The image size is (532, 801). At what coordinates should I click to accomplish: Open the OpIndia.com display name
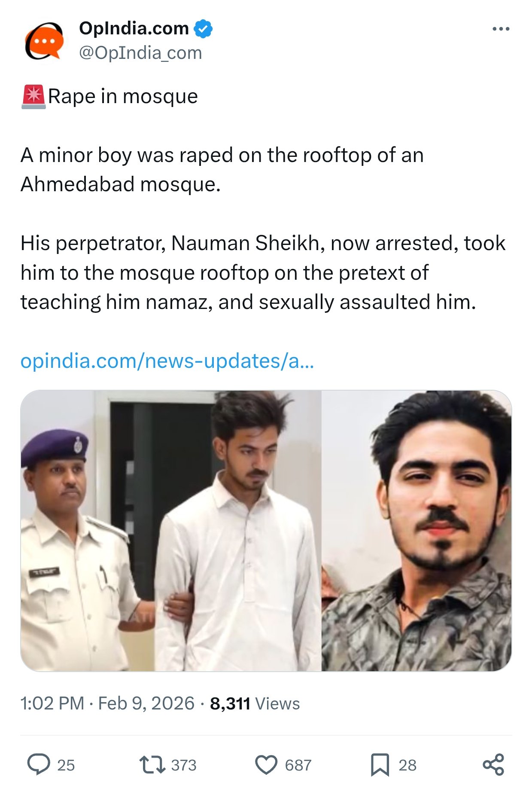tap(134, 28)
